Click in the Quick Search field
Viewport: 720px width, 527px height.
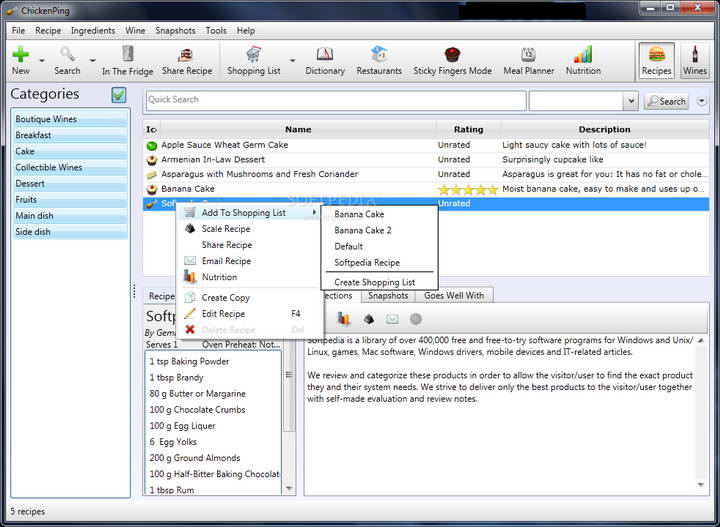tap(335, 100)
